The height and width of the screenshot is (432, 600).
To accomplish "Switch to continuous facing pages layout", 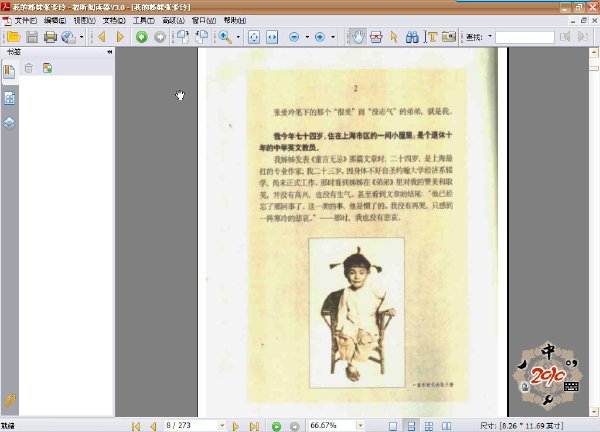I will (429, 426).
